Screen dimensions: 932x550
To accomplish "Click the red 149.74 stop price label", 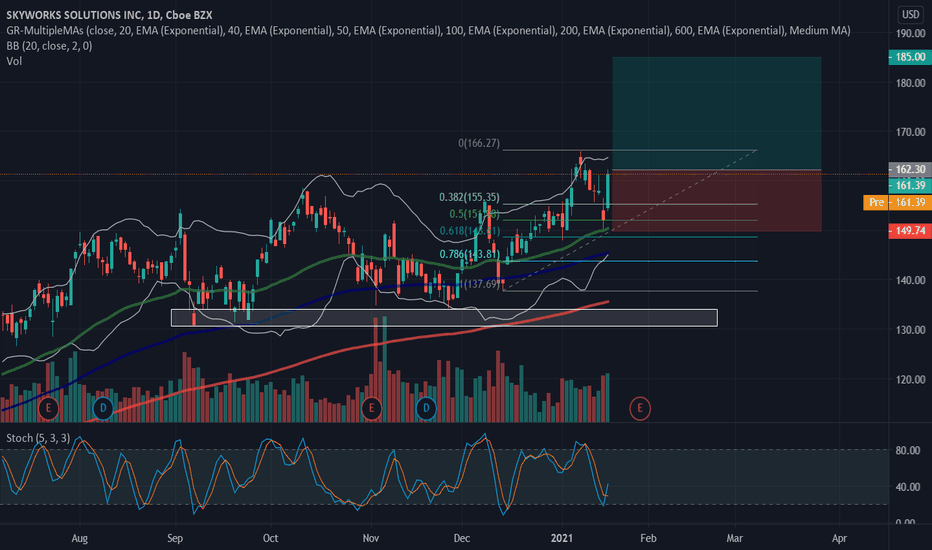I will pyautogui.click(x=910, y=231).
